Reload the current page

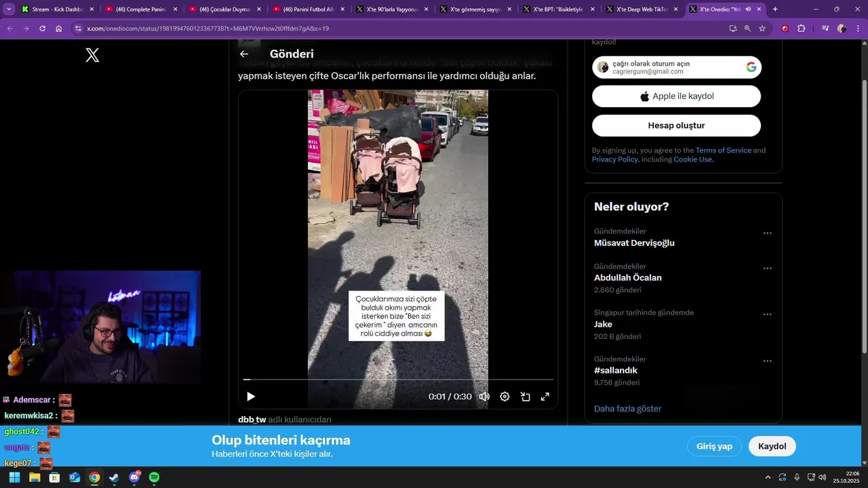(x=42, y=28)
